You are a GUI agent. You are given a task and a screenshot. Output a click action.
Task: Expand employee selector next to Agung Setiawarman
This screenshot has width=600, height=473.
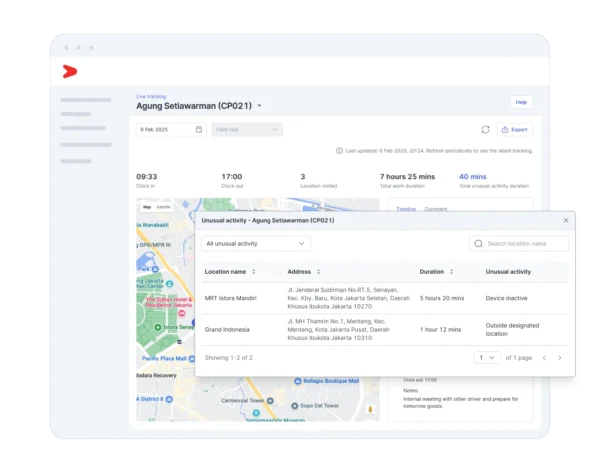pos(259,106)
